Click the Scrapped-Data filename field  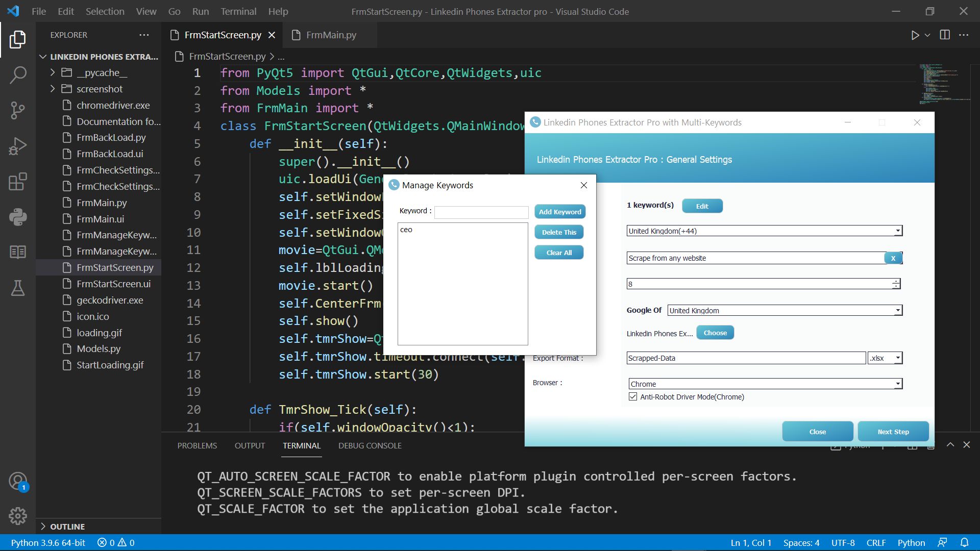click(x=746, y=358)
